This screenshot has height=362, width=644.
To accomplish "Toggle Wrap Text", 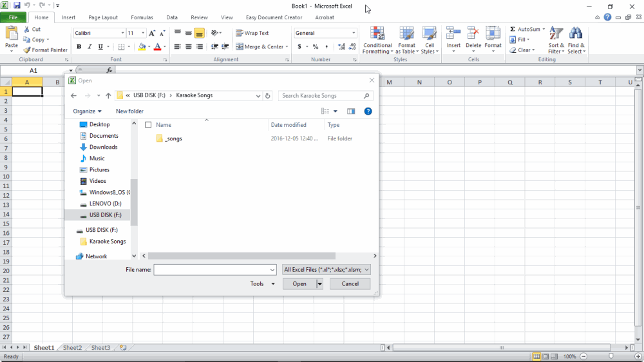I will tap(252, 33).
